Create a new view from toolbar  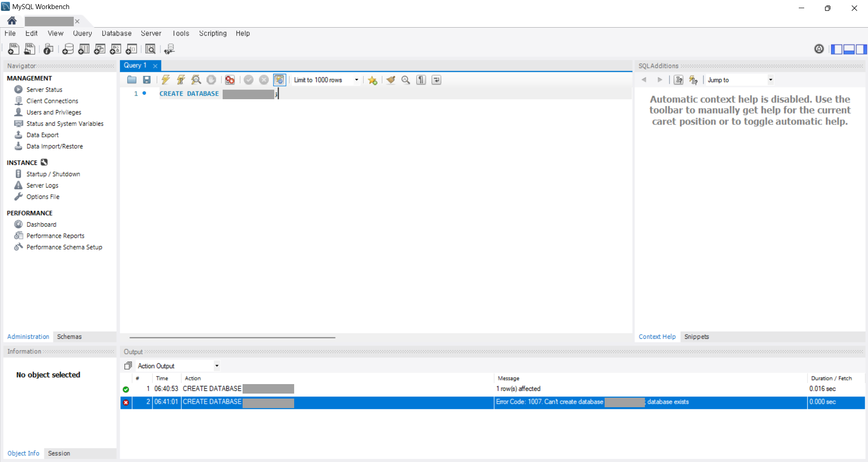100,49
